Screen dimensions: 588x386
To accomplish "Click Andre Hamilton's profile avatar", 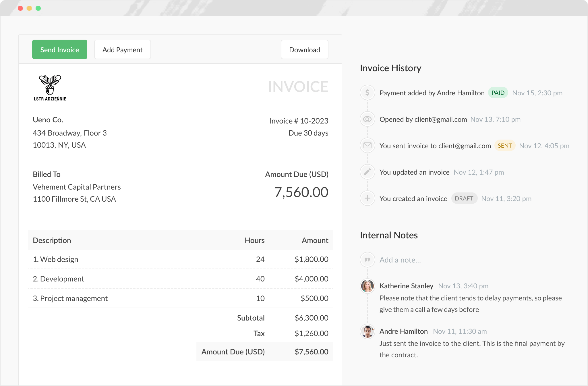I will pos(367,331).
